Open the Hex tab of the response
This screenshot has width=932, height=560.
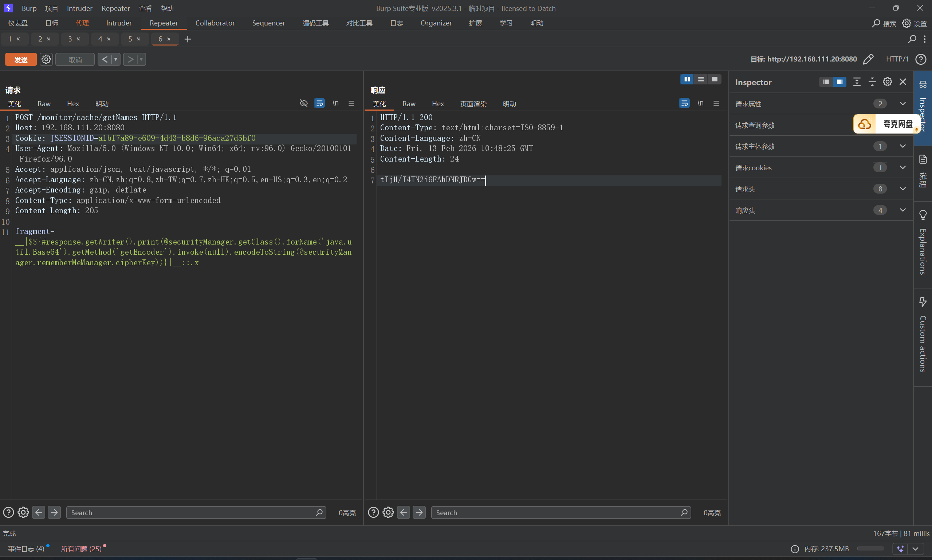coord(438,104)
